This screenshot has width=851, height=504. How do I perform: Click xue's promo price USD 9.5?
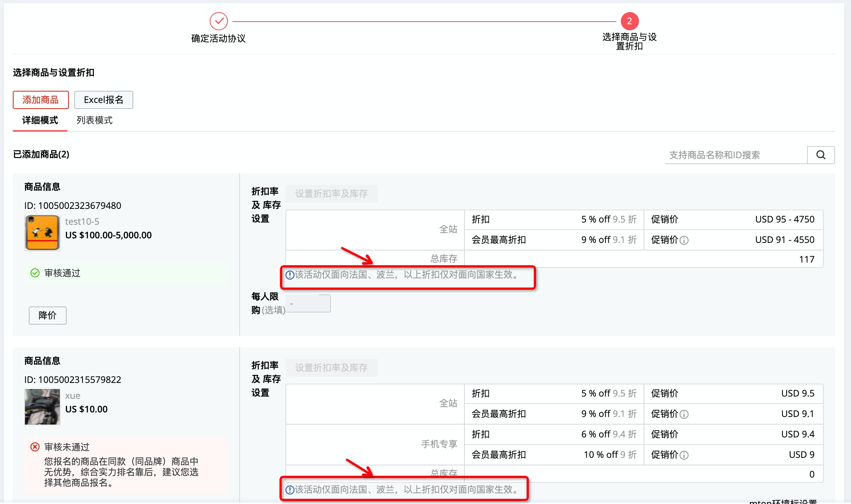click(x=798, y=394)
